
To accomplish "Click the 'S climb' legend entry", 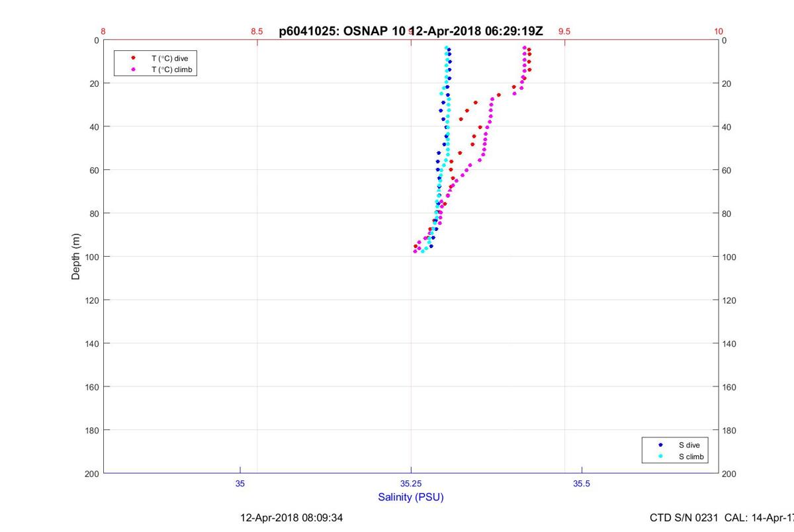I will click(691, 457).
